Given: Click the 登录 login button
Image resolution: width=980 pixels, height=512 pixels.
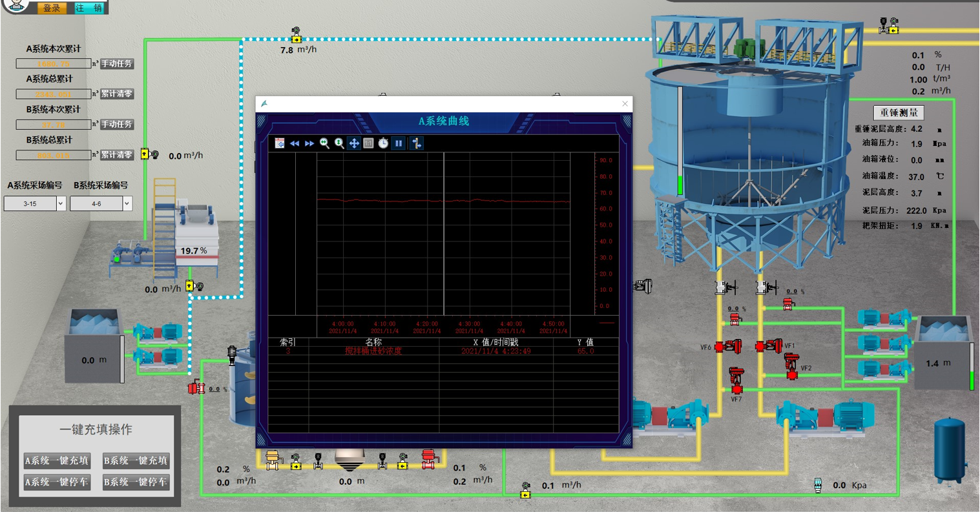Looking at the screenshot, I should pyautogui.click(x=52, y=8).
